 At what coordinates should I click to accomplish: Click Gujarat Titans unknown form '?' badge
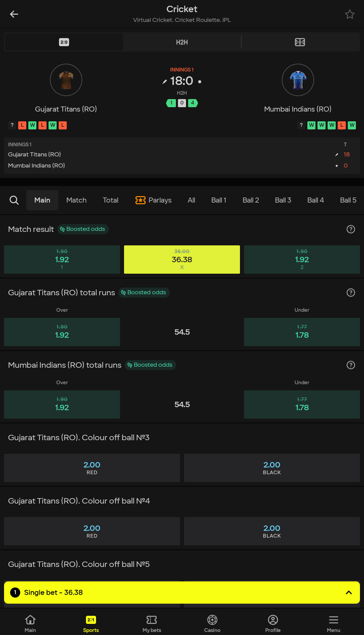tap(12, 125)
